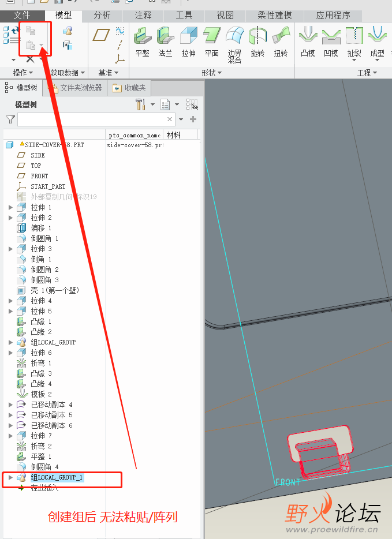Open the 获取数据 group dropdown
392x539 pixels.
coord(68,73)
